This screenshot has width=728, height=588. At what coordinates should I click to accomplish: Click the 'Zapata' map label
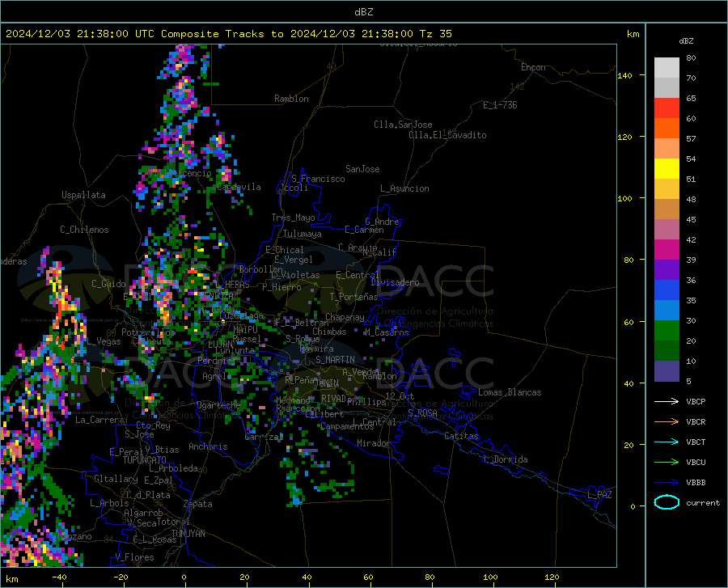point(198,504)
